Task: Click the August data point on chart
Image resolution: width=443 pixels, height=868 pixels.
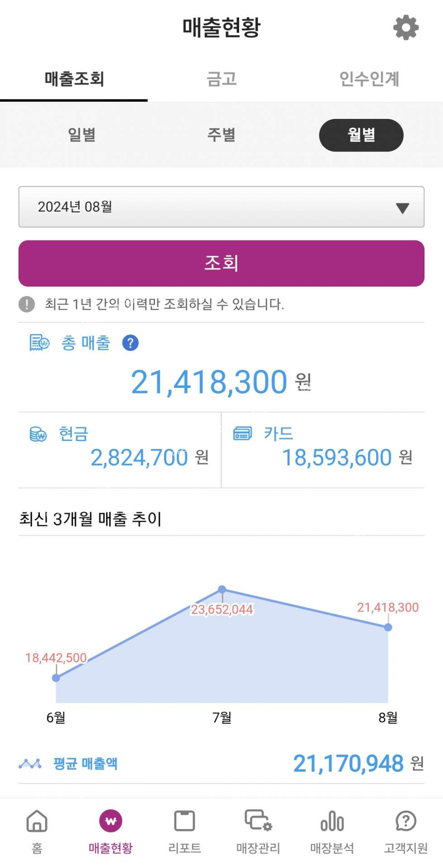Action: 388,627
